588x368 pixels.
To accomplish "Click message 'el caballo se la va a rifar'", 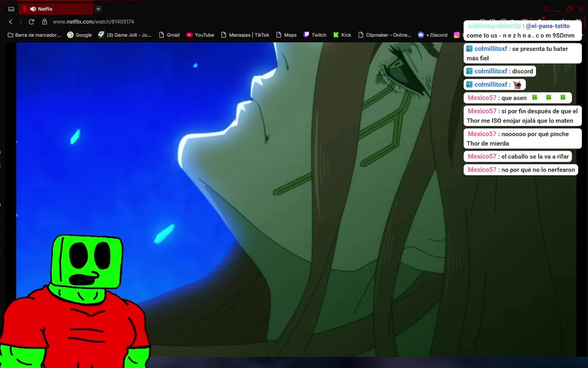I will [x=518, y=156].
